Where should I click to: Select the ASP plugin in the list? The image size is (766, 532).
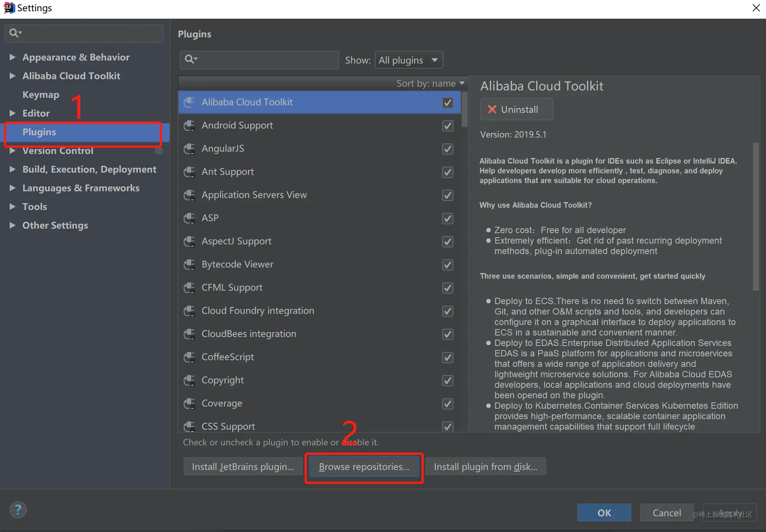click(320, 218)
